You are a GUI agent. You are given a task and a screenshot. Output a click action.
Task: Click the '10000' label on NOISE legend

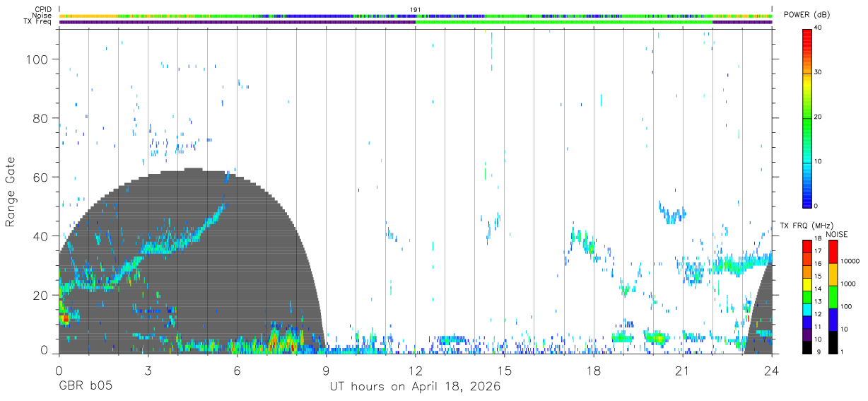click(852, 261)
